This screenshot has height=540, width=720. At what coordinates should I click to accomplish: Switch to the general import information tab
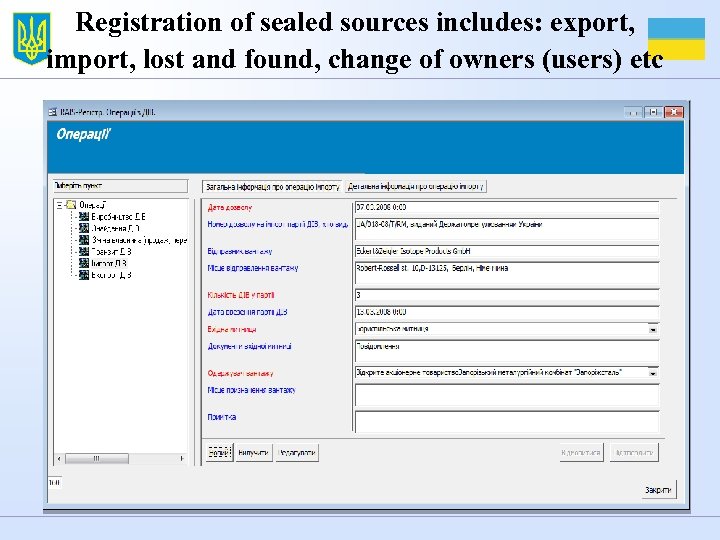[272, 186]
